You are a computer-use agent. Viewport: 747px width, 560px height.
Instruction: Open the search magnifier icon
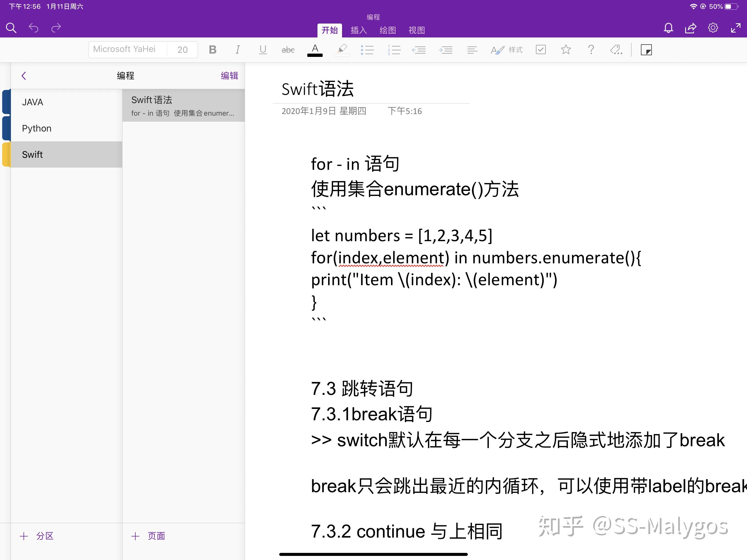pyautogui.click(x=11, y=28)
